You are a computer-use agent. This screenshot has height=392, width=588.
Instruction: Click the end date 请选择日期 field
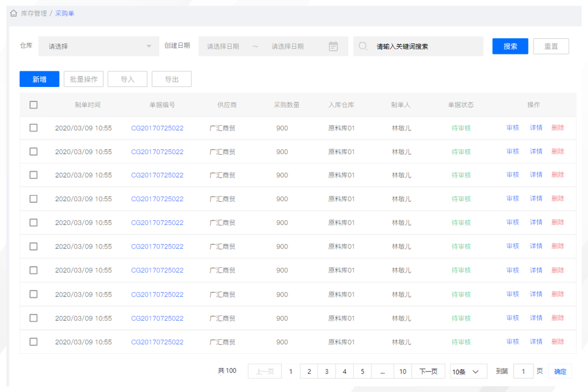(x=287, y=47)
